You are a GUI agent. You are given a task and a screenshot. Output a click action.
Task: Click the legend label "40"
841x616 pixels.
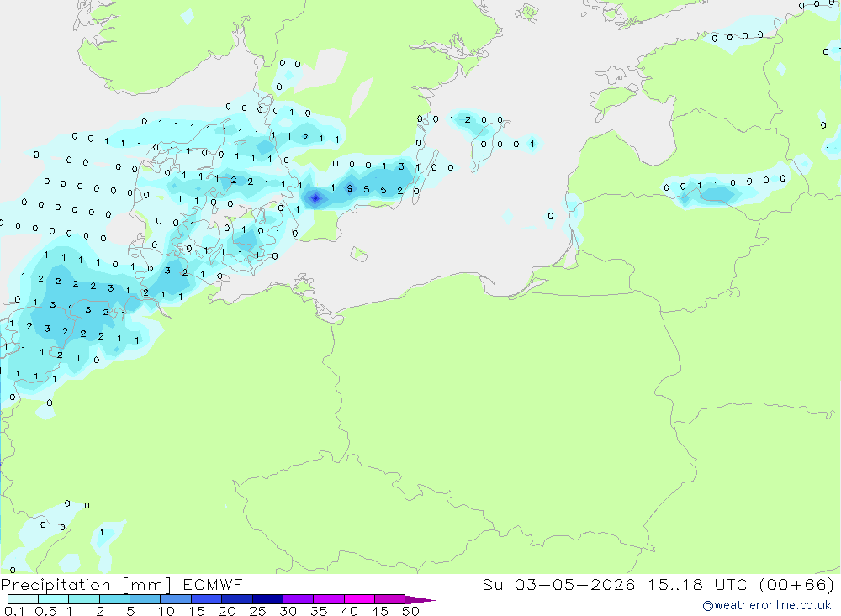(350, 611)
